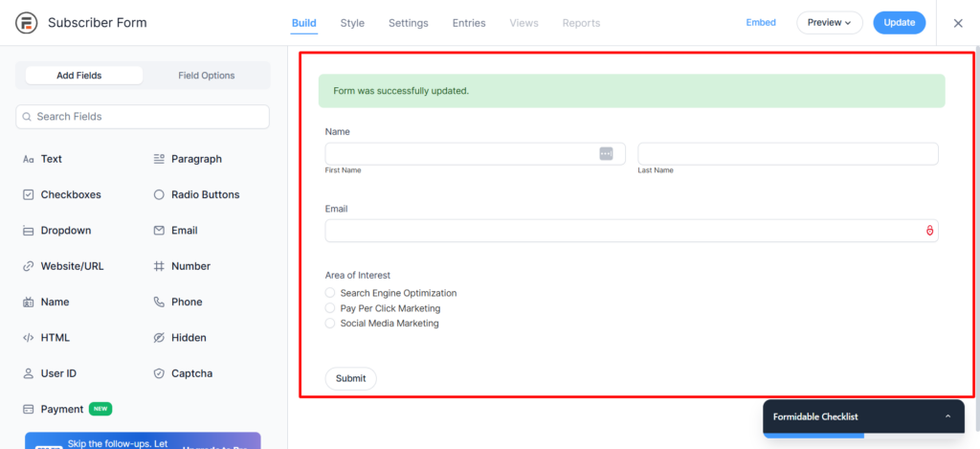The height and width of the screenshot is (449, 980).
Task: Click the Update button
Action: point(899,23)
